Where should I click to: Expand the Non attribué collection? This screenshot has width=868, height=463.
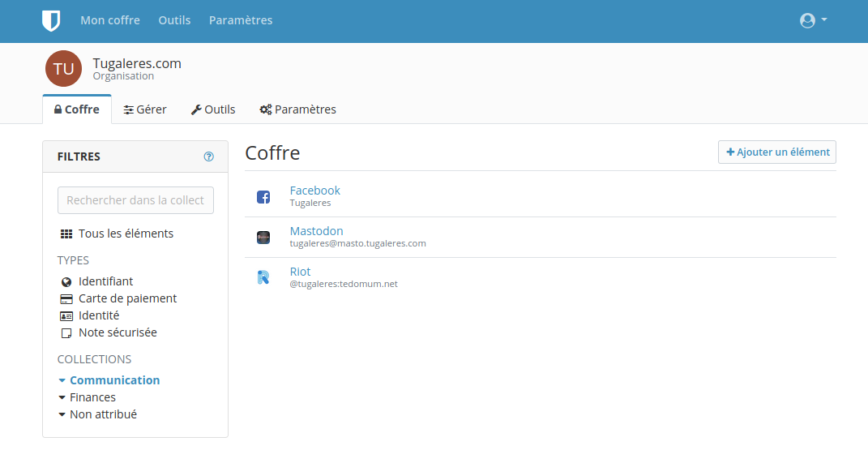pos(62,414)
